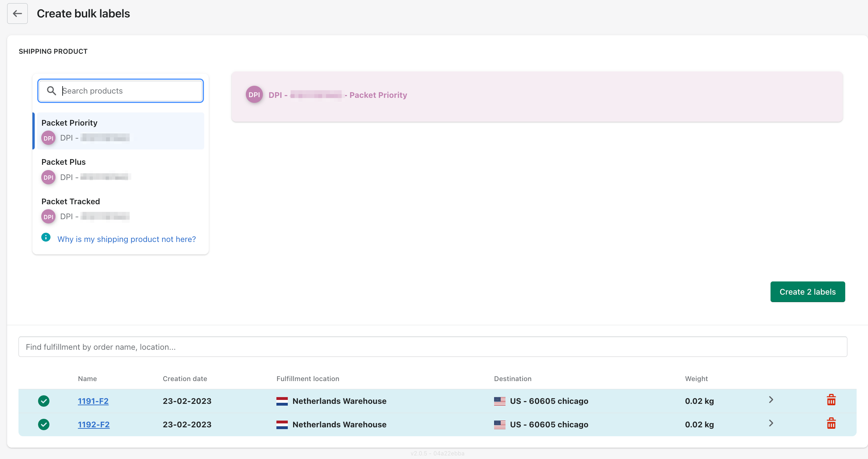Toggle the green check for 1192-F2
Image resolution: width=868 pixels, height=459 pixels.
coord(44,424)
